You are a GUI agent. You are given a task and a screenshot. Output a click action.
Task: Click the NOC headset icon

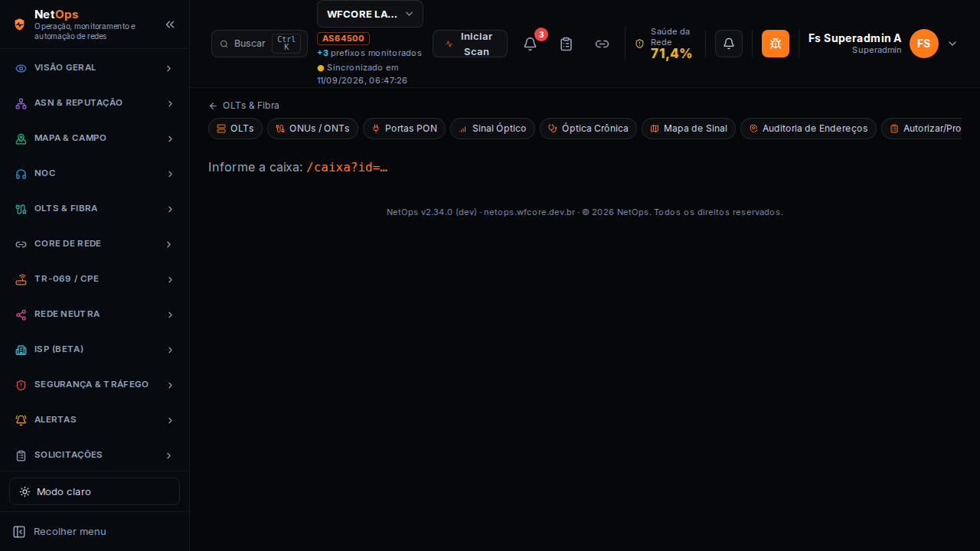point(21,174)
